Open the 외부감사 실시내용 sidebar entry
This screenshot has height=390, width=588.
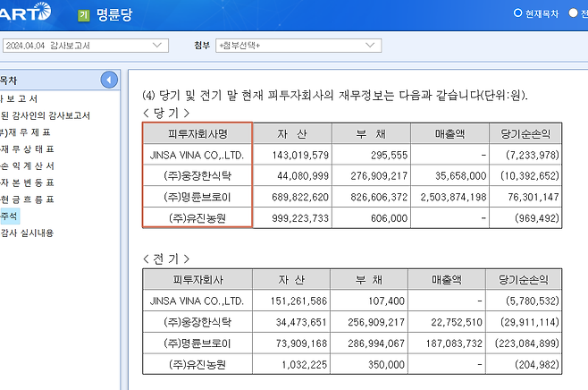point(29,233)
